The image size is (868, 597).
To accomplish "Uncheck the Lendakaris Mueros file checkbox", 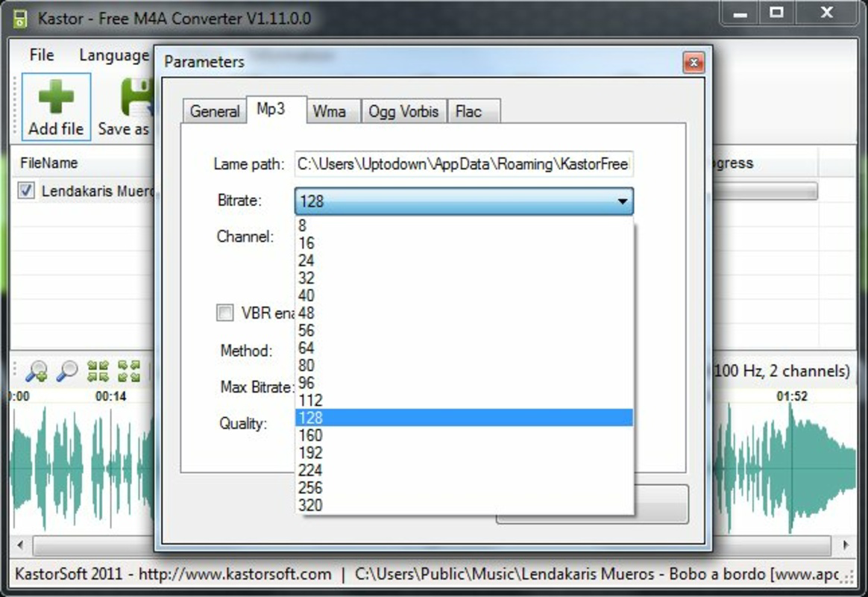I will coord(25,190).
